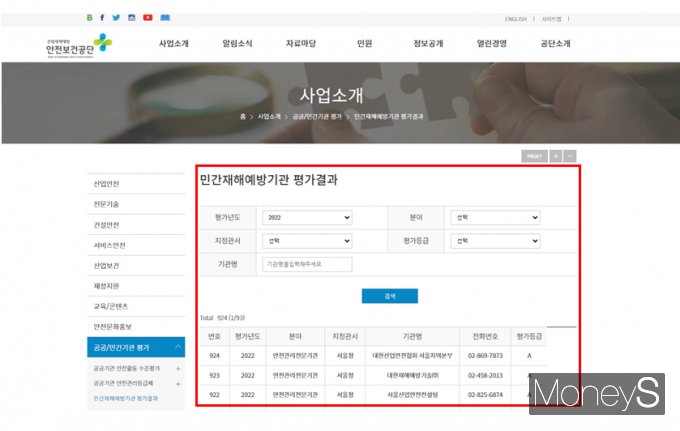Click the institution name in row 923

pyautogui.click(x=412, y=375)
